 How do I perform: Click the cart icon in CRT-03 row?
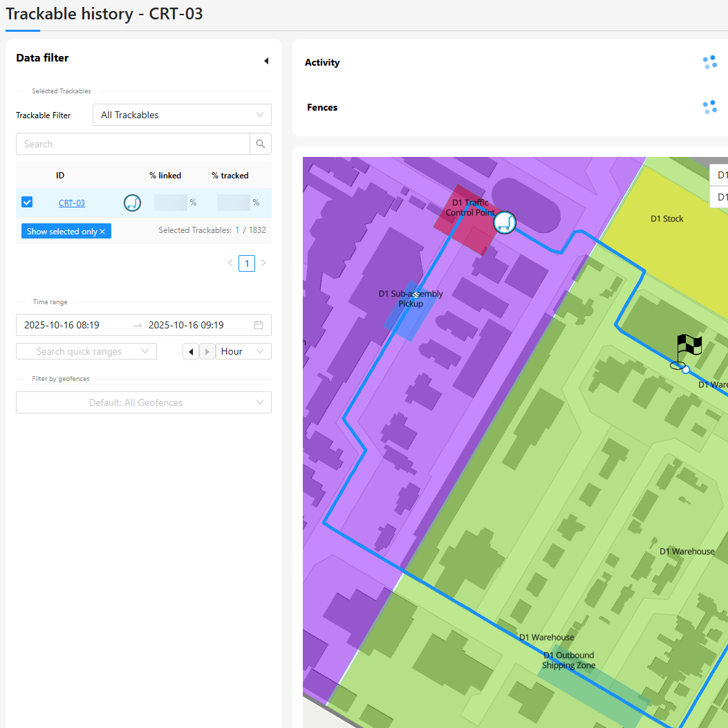(132, 203)
